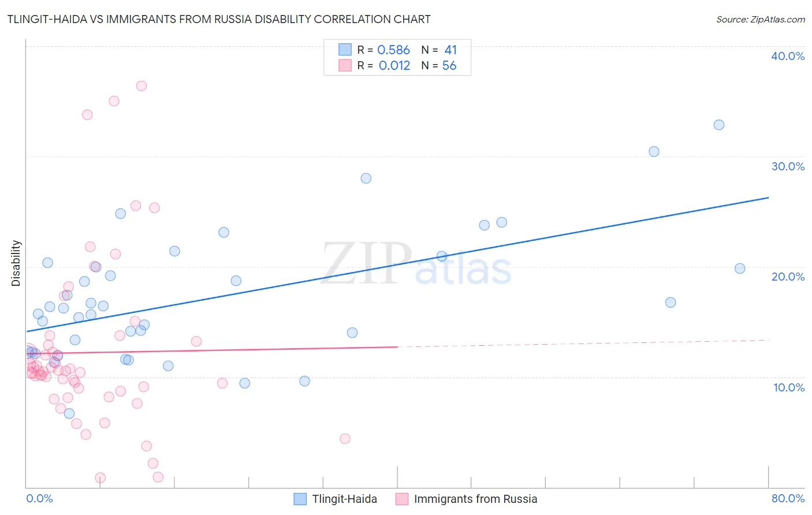Click the highest pink data point near 36%
This screenshot has height=515, width=812.
[141, 86]
